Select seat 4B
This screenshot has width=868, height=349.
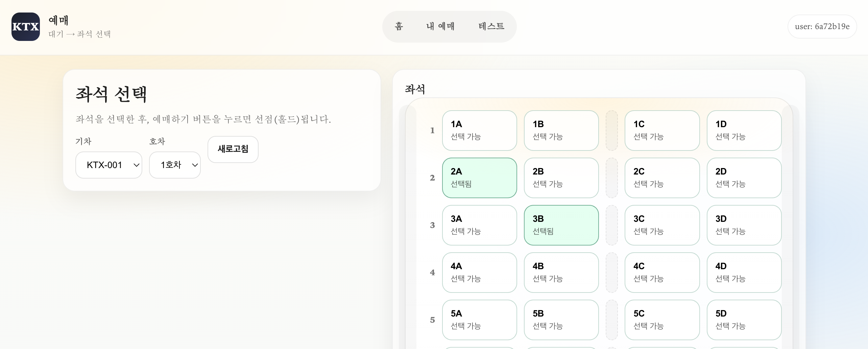561,273
